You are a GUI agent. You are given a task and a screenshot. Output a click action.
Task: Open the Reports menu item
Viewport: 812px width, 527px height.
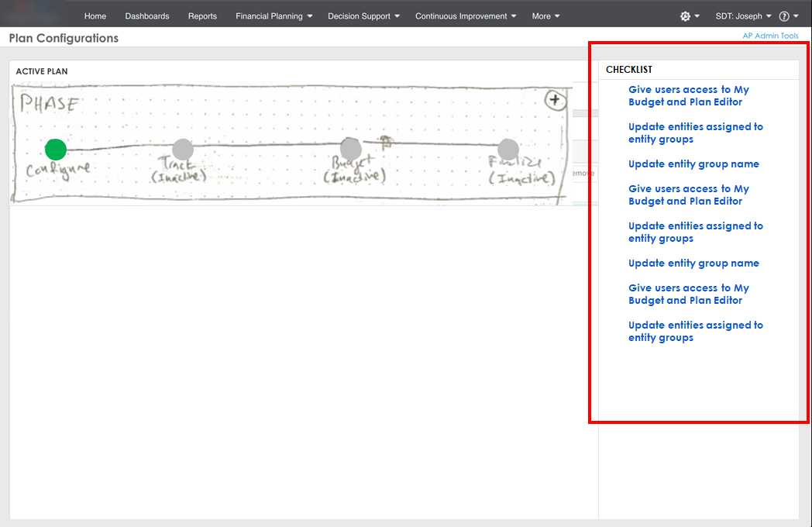202,16
